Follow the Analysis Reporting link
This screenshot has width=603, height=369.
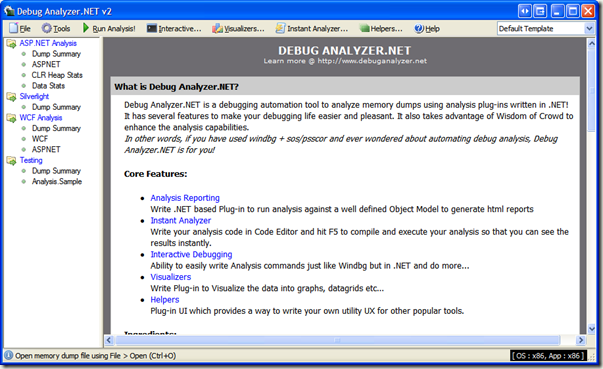(x=185, y=198)
